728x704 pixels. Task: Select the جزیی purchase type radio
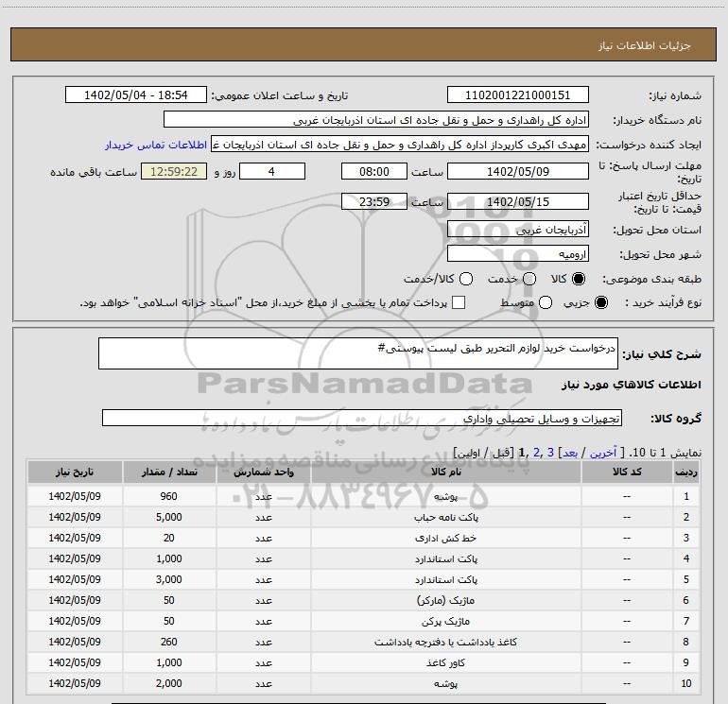(x=600, y=302)
